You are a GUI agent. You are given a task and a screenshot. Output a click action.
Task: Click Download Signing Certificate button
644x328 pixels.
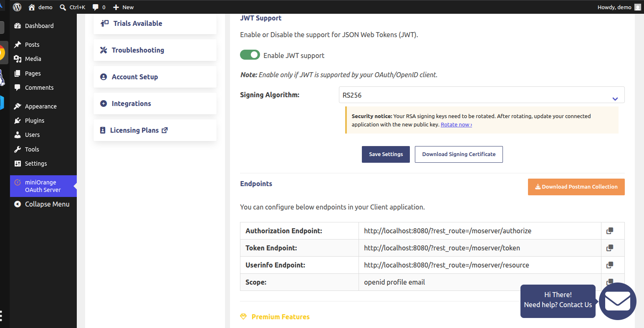pyautogui.click(x=459, y=154)
